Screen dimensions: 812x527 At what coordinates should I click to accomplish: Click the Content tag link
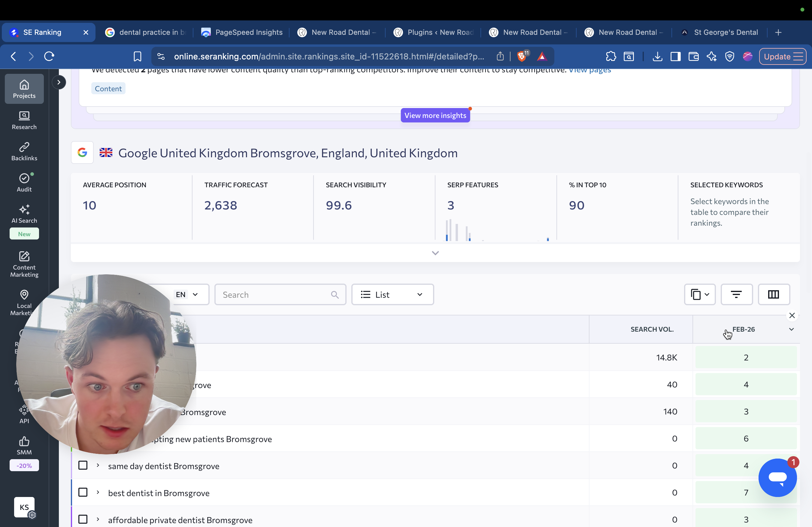point(108,89)
